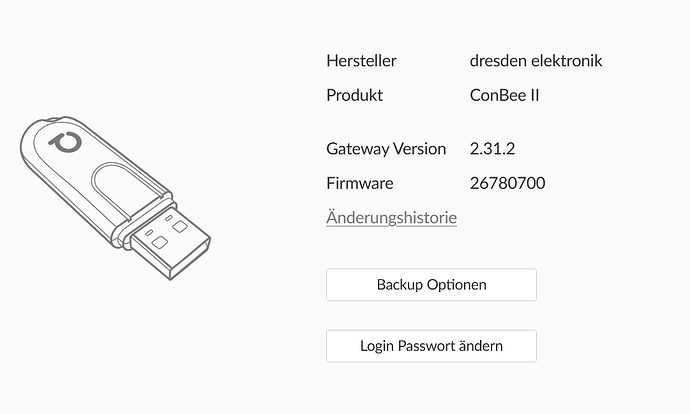Click the lower square hole on USB plug
690x414 pixels.
click(x=159, y=241)
